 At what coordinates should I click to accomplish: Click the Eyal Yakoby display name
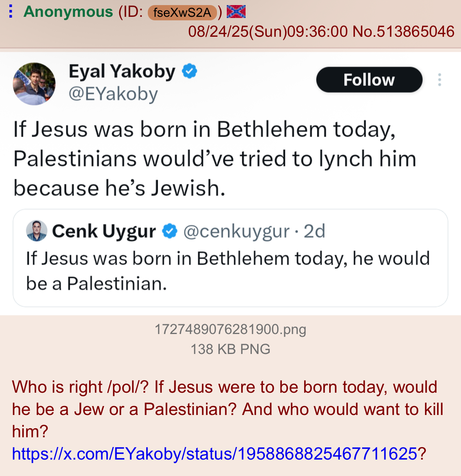click(122, 72)
